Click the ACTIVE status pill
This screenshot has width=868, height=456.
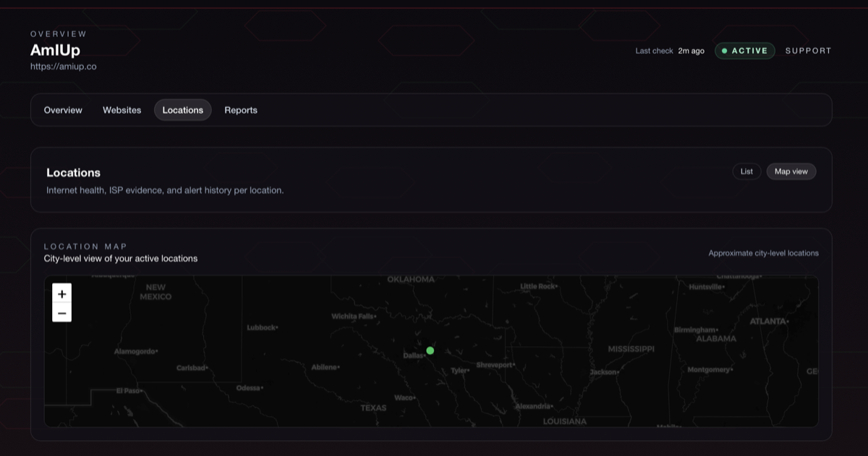point(745,51)
